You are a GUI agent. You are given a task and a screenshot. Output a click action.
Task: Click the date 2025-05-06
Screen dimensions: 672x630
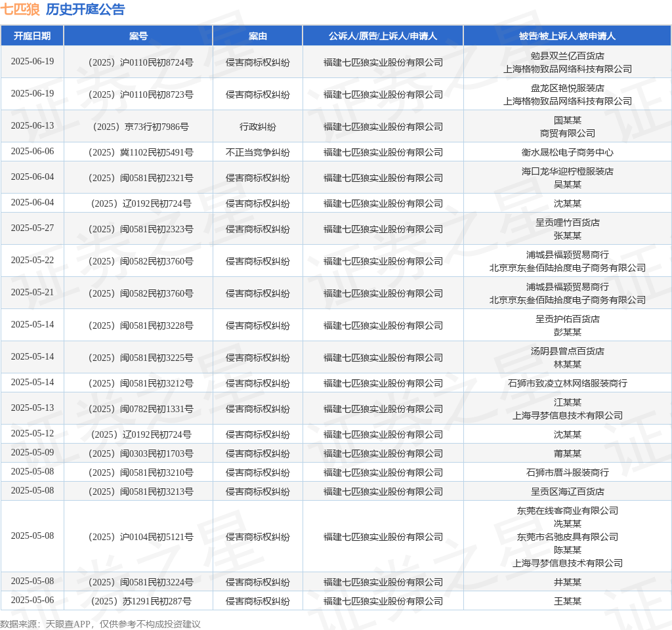pos(33,600)
